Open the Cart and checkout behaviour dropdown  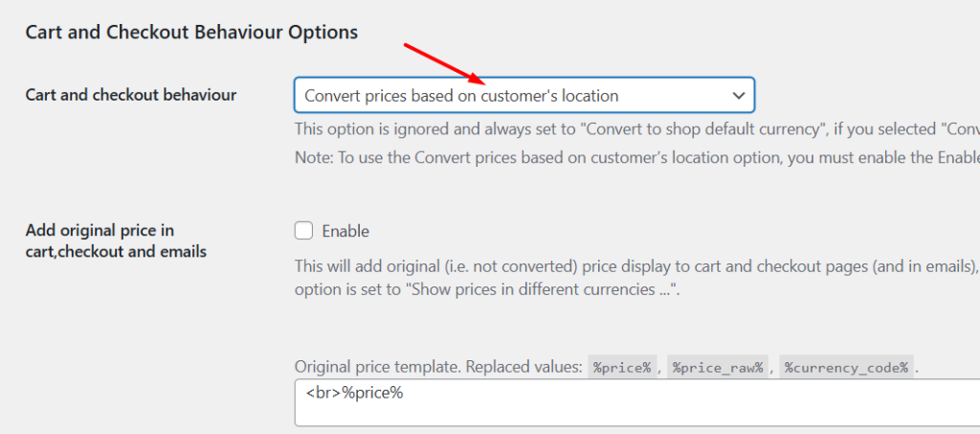(523, 96)
